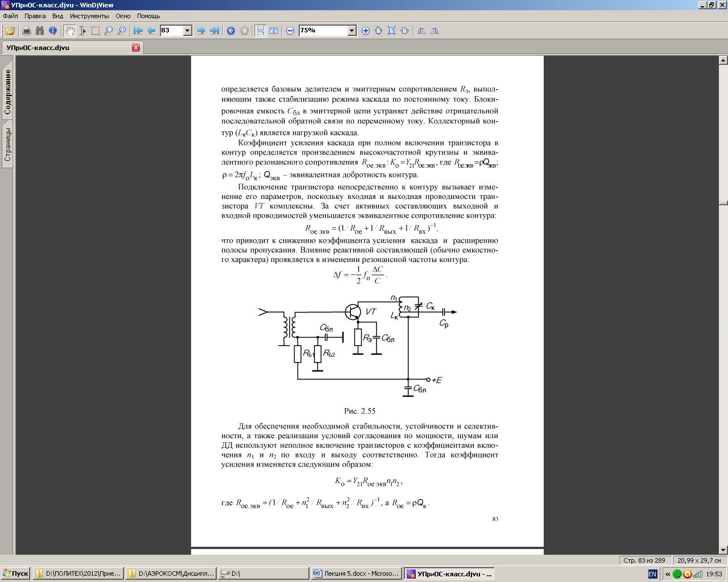This screenshot has height=582, width=728.
Task: Rotate page clockwise
Action: pyautogui.click(x=435, y=31)
